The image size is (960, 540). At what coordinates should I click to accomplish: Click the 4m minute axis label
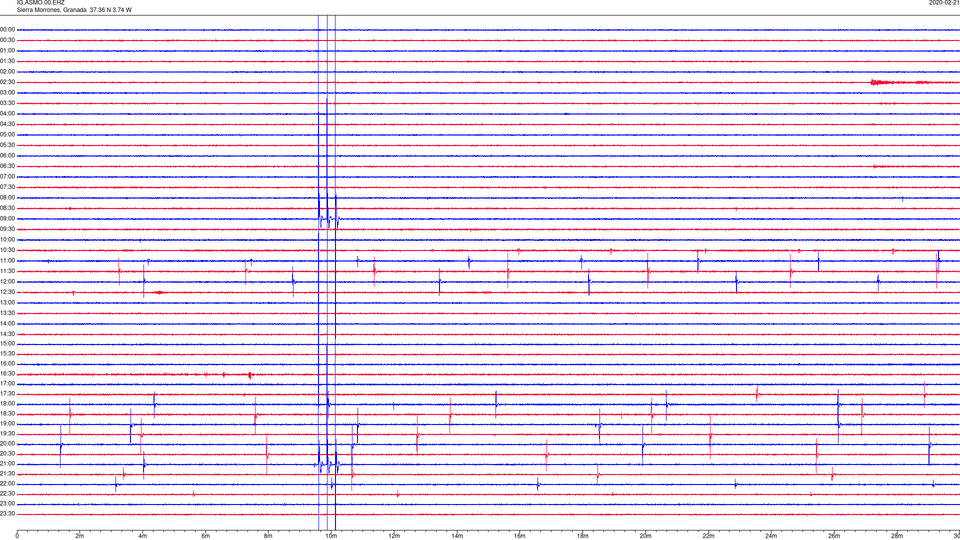(143, 536)
